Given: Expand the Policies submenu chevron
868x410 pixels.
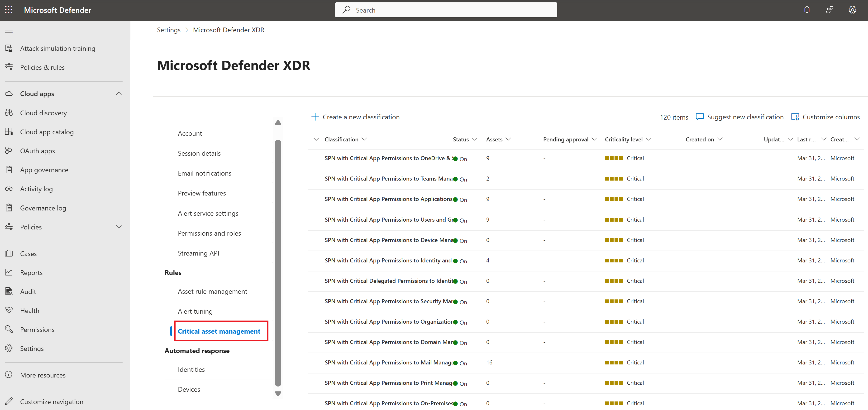Looking at the screenshot, I should (x=119, y=227).
